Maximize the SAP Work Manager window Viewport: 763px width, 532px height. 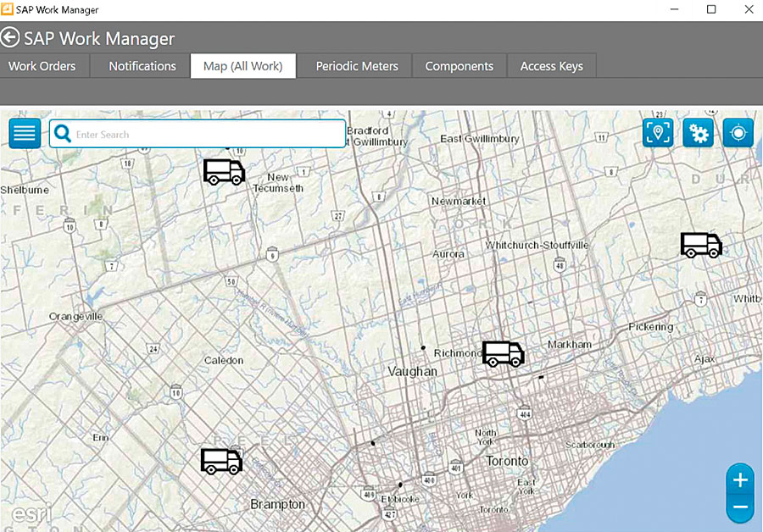[x=711, y=9]
